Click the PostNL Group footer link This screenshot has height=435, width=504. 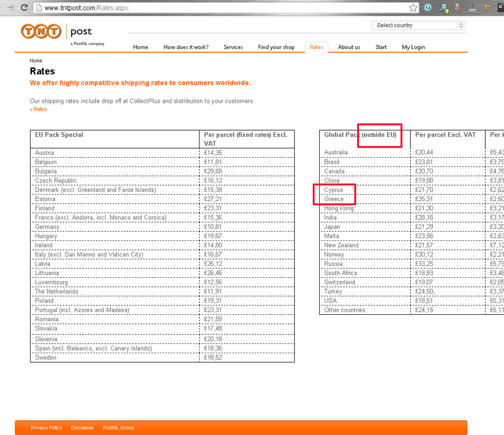pos(118,428)
